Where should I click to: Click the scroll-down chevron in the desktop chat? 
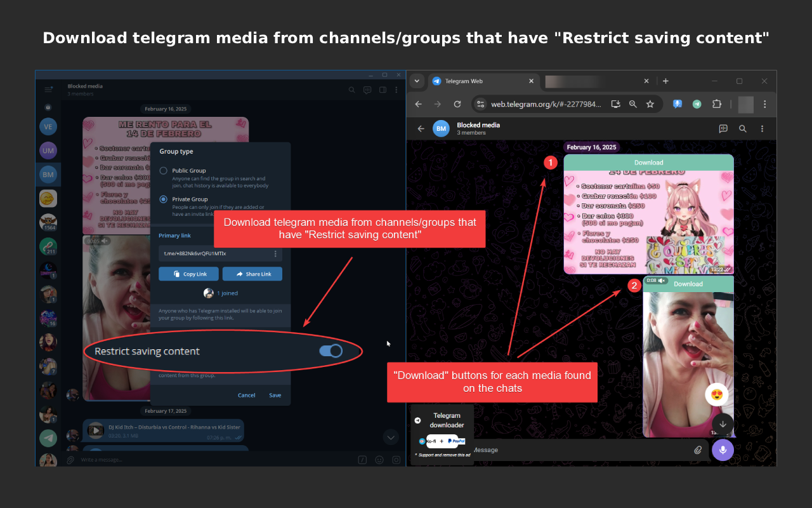391,437
